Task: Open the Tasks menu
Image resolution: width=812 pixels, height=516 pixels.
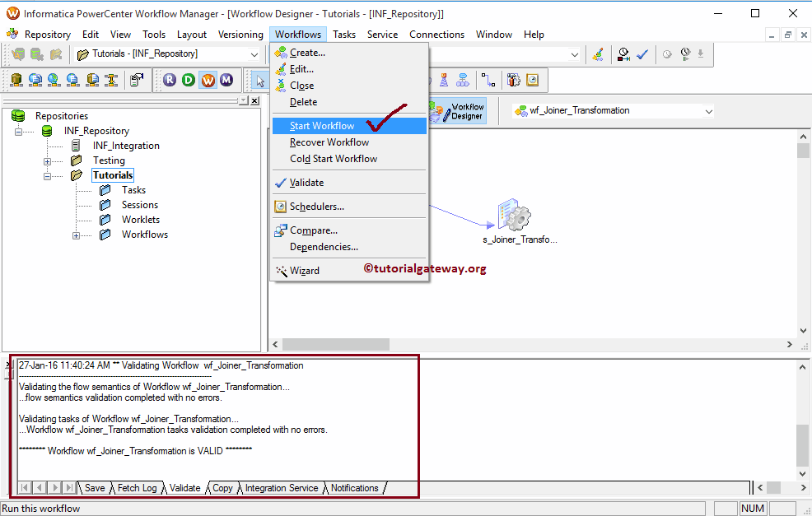Action: tap(344, 35)
